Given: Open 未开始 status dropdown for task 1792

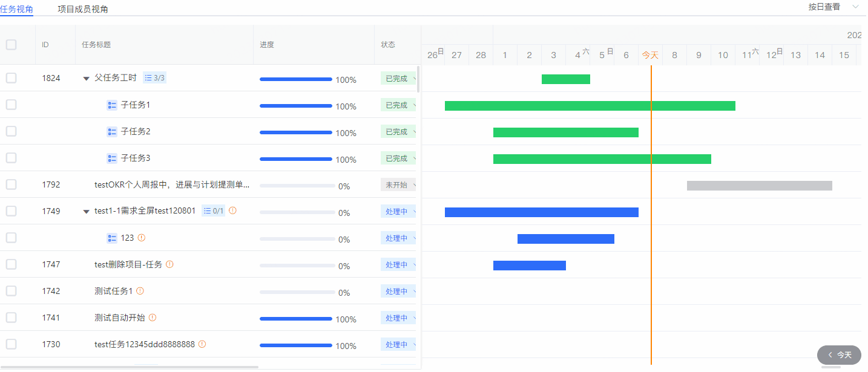Looking at the screenshot, I should pos(398,185).
